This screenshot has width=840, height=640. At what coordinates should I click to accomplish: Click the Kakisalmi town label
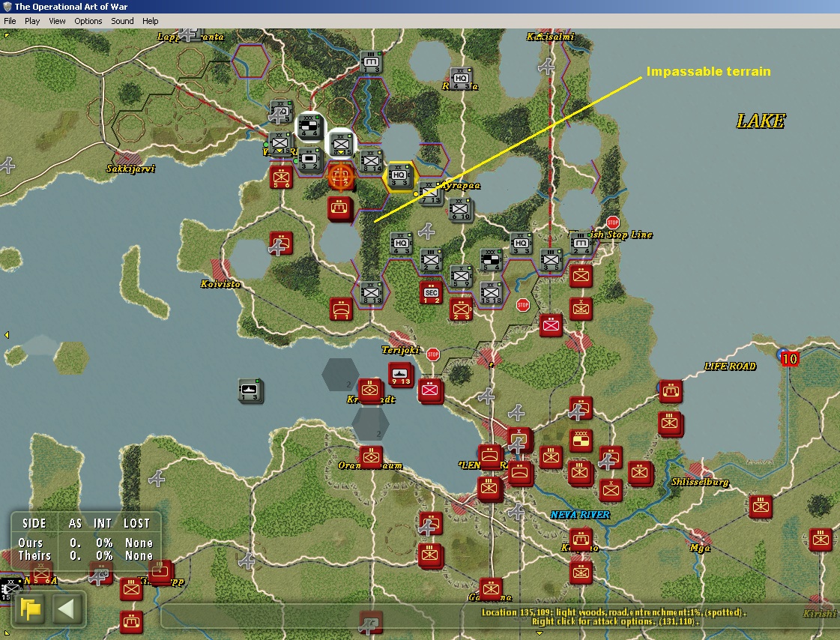pyautogui.click(x=551, y=37)
